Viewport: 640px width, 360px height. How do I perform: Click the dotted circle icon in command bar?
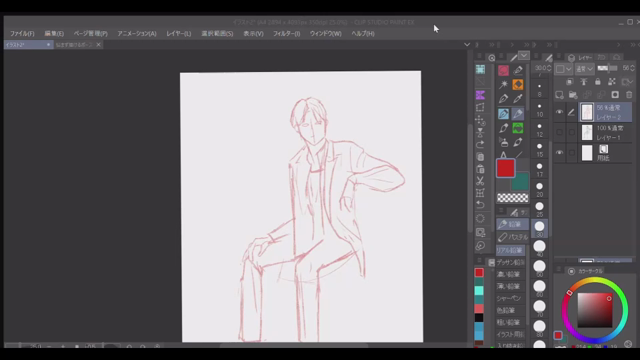coord(480,218)
